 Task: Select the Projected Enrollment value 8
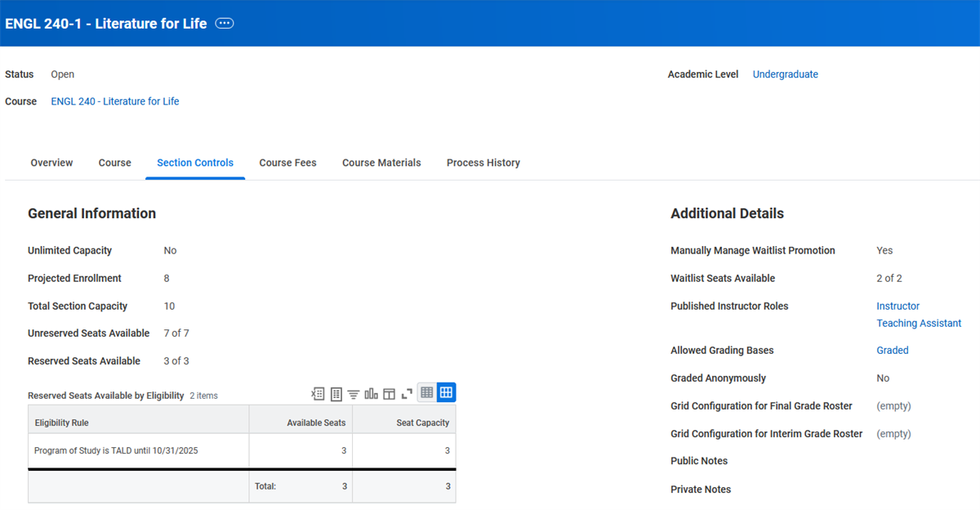167,278
